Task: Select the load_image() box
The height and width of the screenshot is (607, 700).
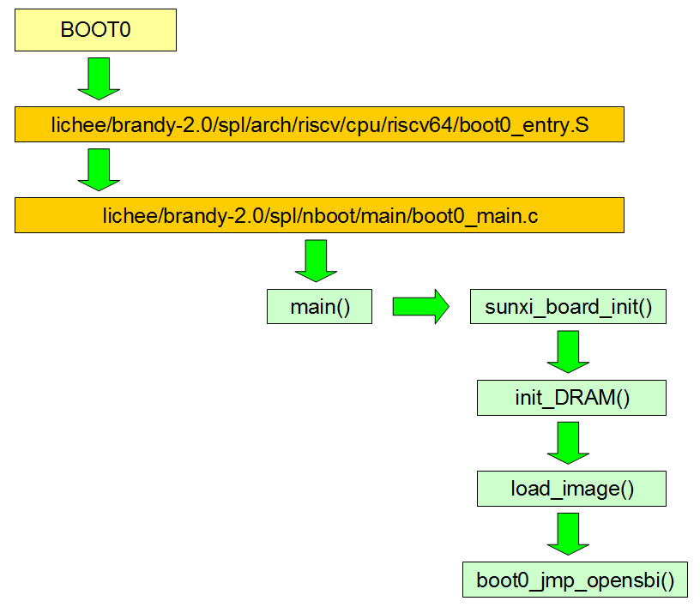Action: coord(571,489)
